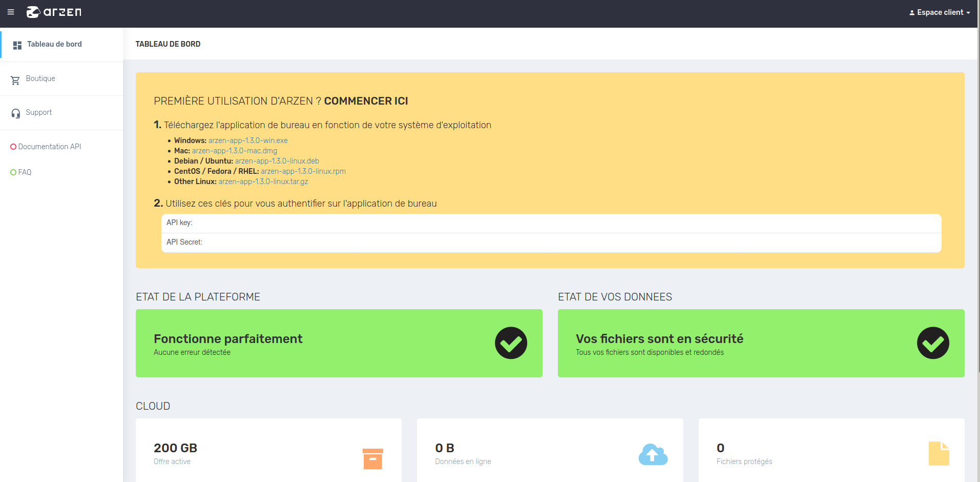Image resolution: width=980 pixels, height=482 pixels.
Task: Click the green circle next to FAQ
Action: pyautogui.click(x=13, y=172)
